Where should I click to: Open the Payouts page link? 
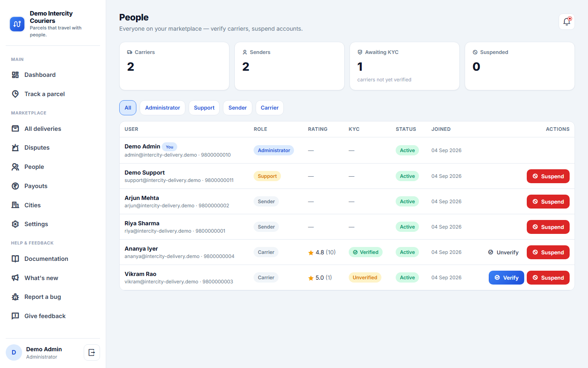pos(53,186)
